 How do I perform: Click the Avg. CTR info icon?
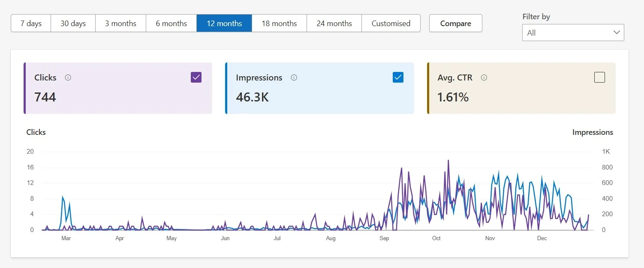tap(484, 77)
